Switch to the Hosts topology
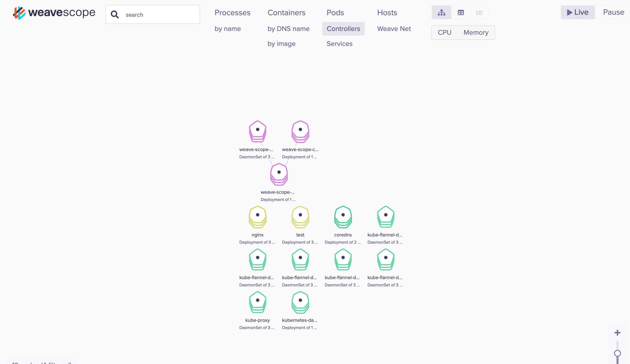 click(387, 12)
